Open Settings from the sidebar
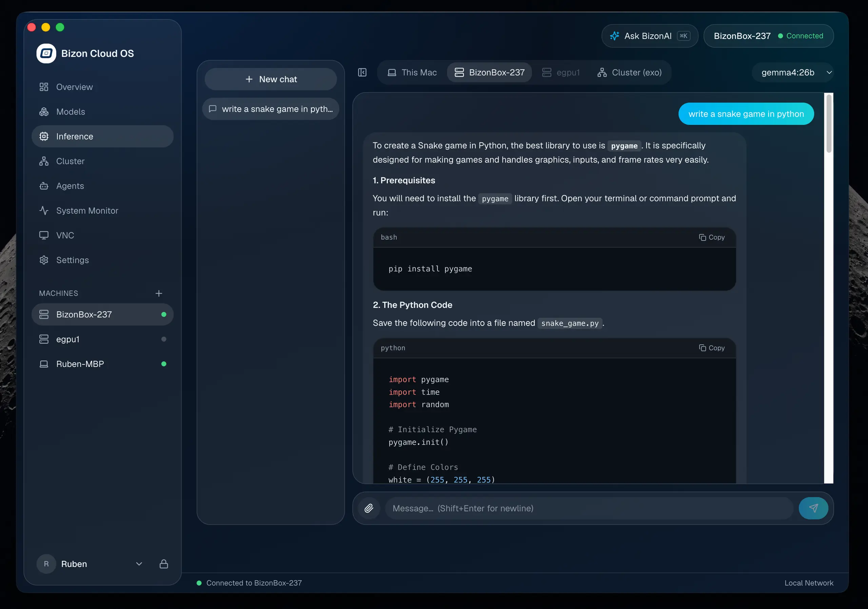The image size is (868, 609). coord(102,260)
